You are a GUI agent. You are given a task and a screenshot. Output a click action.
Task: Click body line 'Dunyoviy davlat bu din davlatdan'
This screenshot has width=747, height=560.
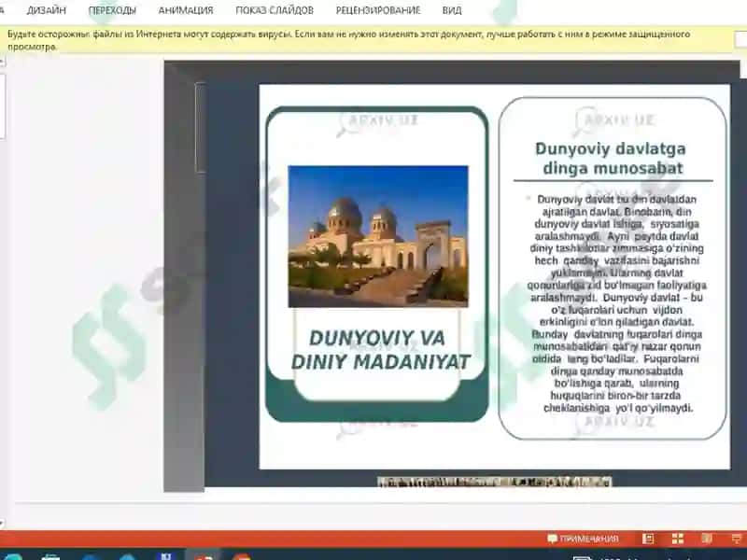(616, 200)
